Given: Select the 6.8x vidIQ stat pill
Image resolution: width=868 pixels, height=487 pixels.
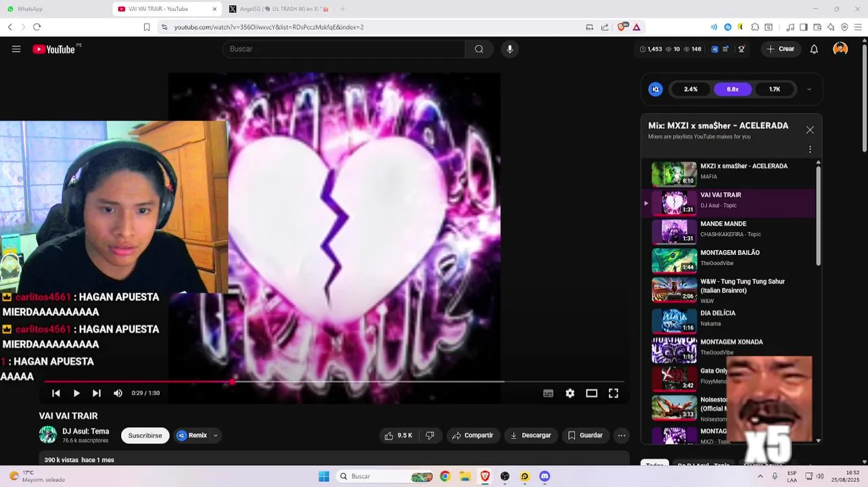Looking at the screenshot, I should click(x=733, y=89).
